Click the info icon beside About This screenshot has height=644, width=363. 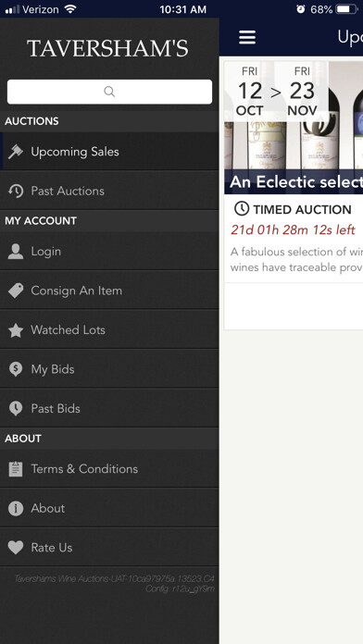point(16,509)
